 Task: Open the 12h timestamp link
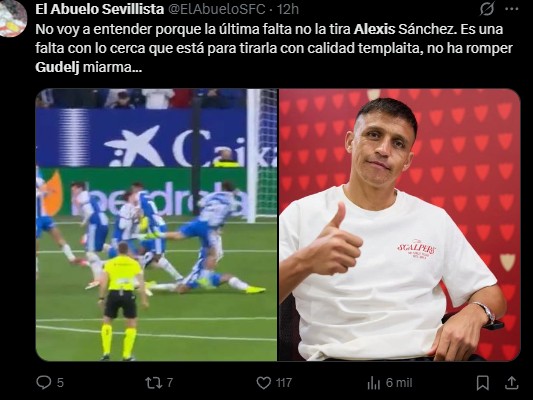[288, 9]
